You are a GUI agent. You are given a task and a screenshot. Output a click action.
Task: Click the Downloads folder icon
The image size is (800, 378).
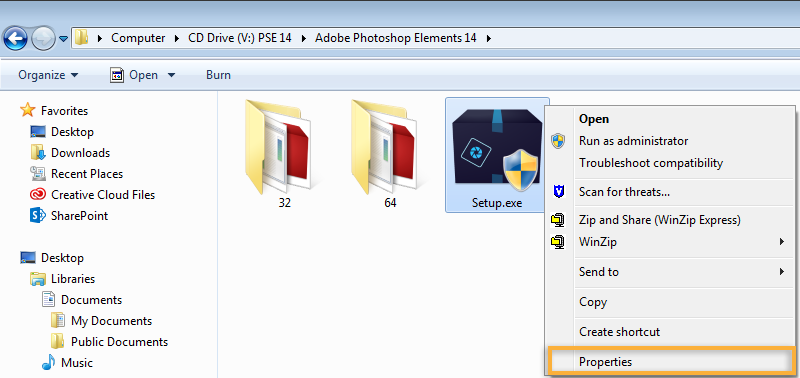pos(38,153)
